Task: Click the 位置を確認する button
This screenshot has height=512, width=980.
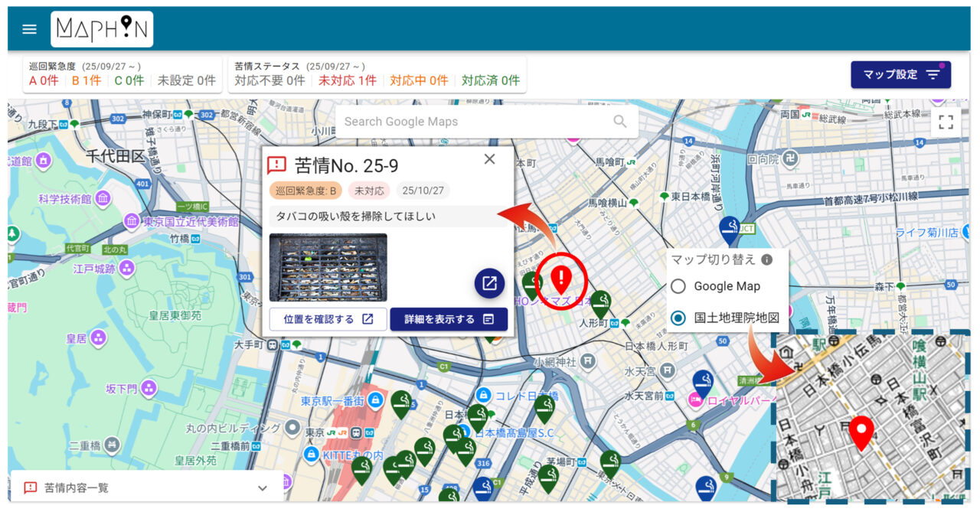Action: tap(328, 319)
